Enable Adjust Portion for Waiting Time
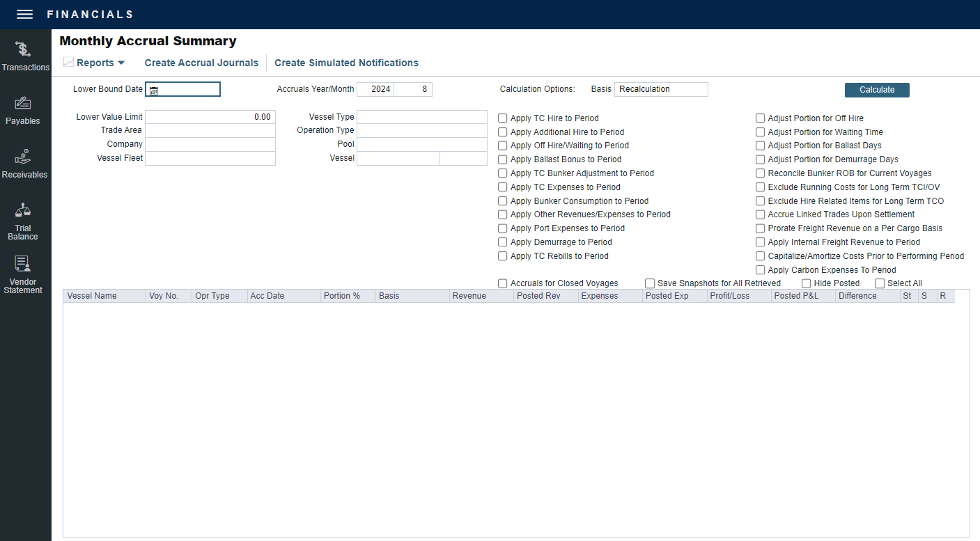Screen dimensions: 980x541 click(x=761, y=132)
